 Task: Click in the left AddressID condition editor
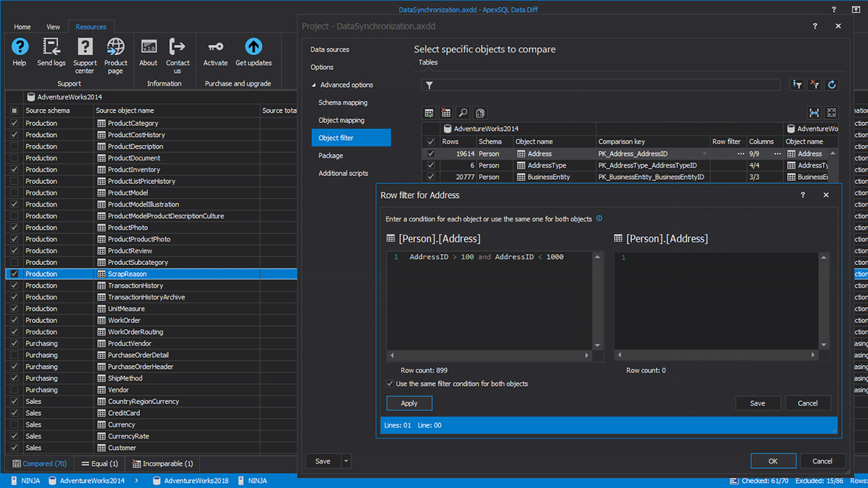(x=490, y=301)
